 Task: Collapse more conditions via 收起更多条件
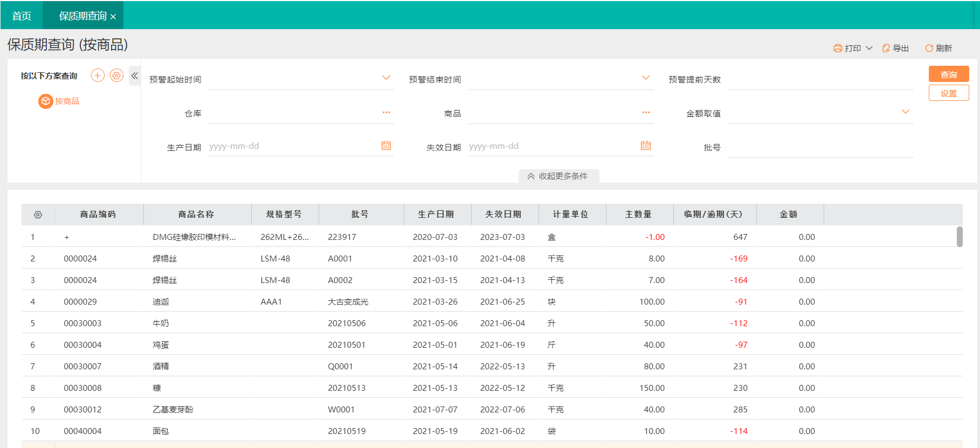[x=558, y=176]
